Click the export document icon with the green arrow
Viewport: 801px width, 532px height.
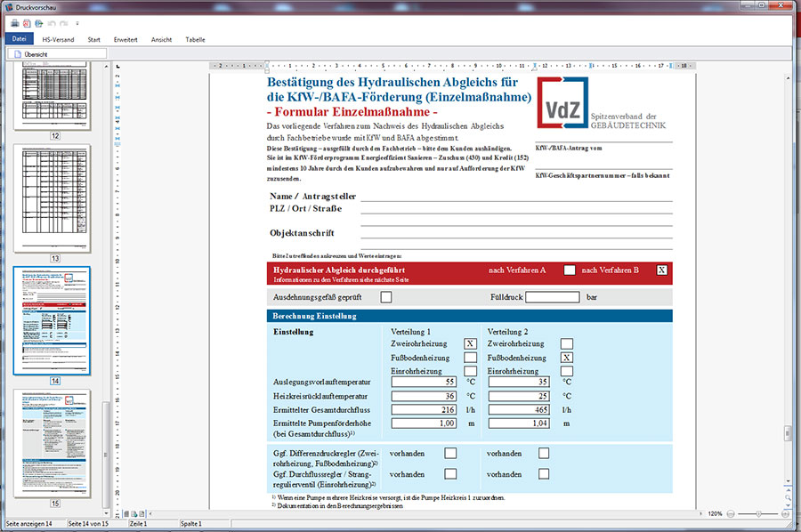tap(39, 23)
